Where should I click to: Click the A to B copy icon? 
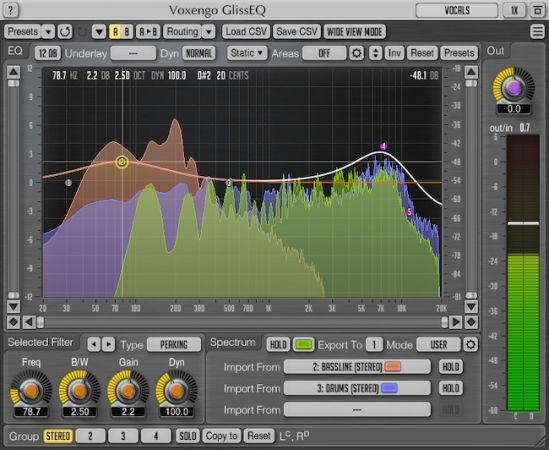pyautogui.click(x=148, y=32)
